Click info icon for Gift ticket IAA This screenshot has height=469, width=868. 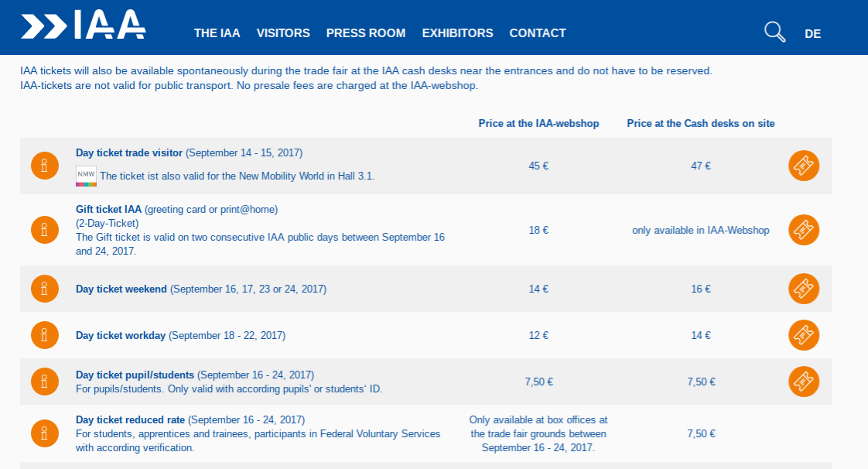[x=45, y=230]
